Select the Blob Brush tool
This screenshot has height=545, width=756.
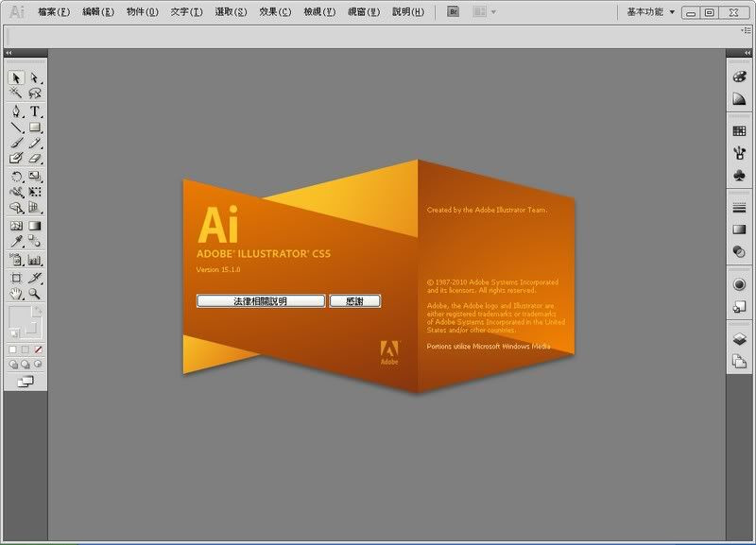coord(16,158)
